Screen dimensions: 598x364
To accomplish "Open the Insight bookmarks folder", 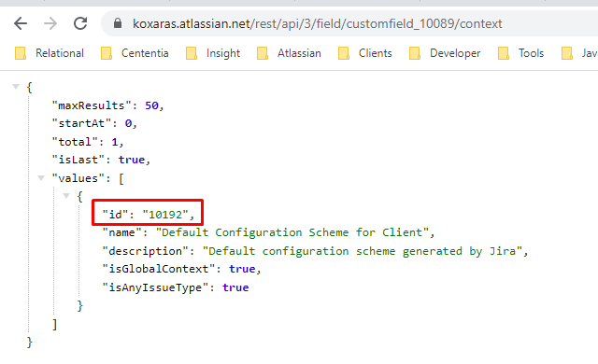I will pyautogui.click(x=213, y=53).
